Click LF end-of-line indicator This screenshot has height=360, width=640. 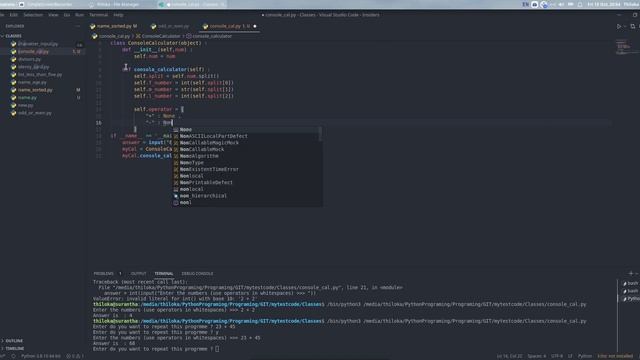(x=570, y=356)
